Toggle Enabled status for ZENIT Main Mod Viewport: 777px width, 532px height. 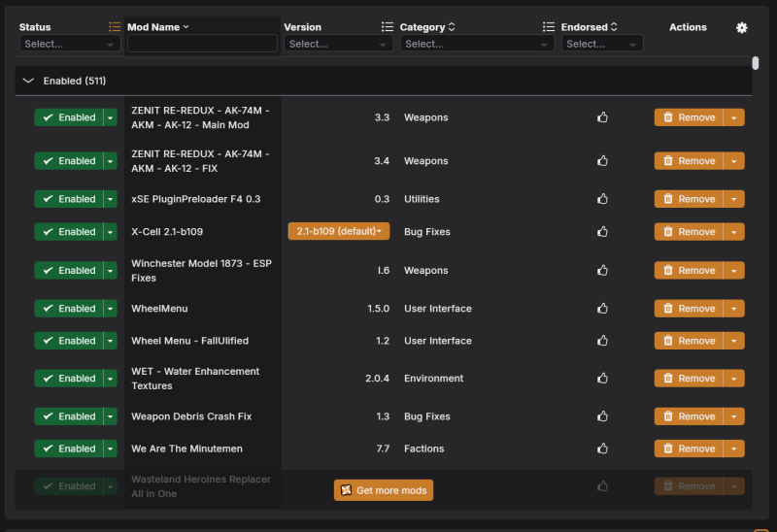69,117
